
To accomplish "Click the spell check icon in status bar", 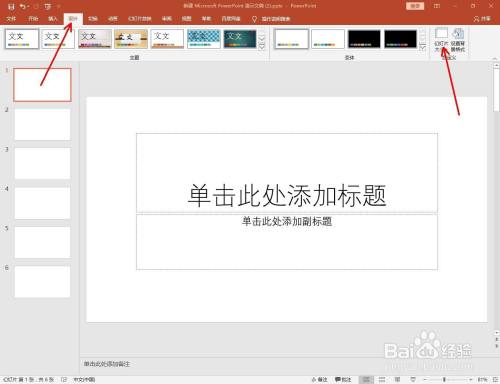I will pyautogui.click(x=64, y=380).
